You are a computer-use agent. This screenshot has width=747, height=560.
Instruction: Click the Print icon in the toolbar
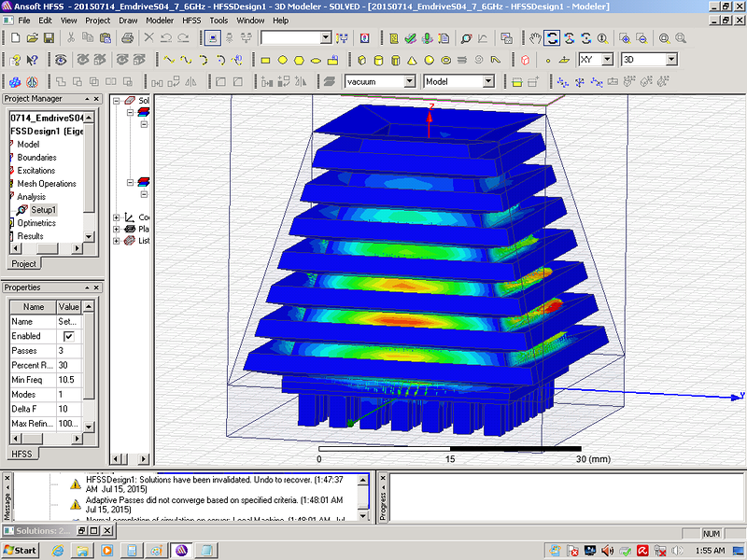click(127, 38)
